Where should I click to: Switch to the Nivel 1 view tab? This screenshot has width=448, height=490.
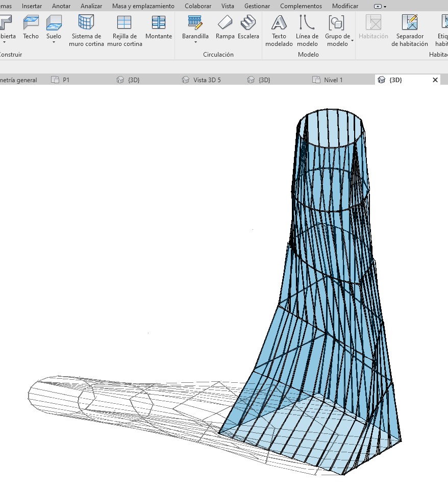click(333, 80)
